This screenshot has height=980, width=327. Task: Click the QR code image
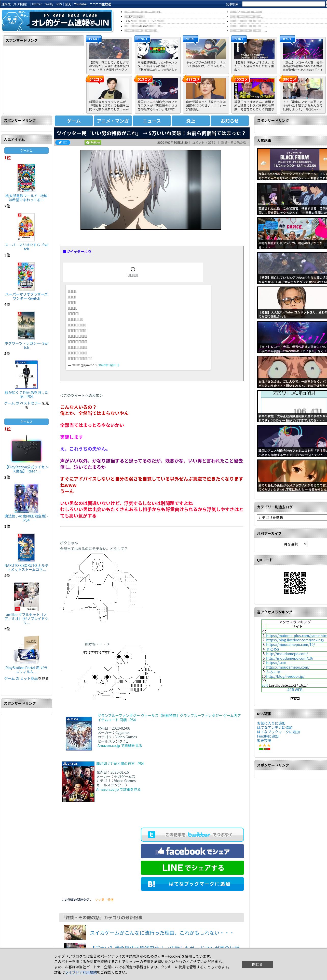coord(295,583)
